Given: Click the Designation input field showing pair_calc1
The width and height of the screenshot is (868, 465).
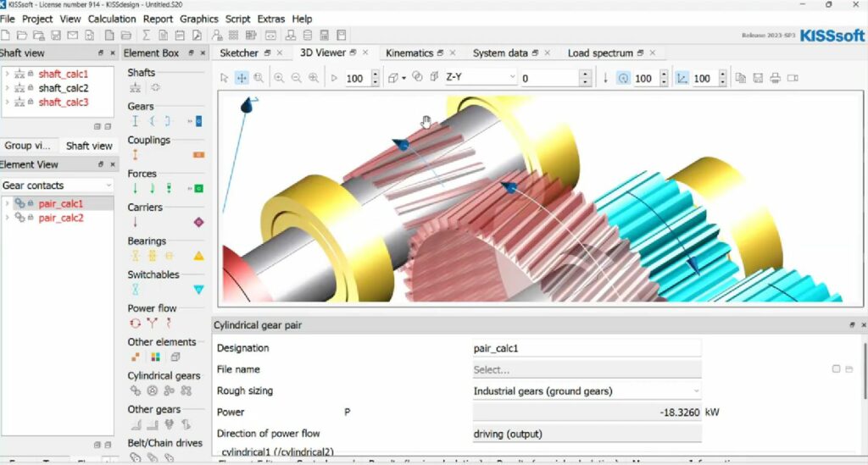Looking at the screenshot, I should click(x=587, y=348).
